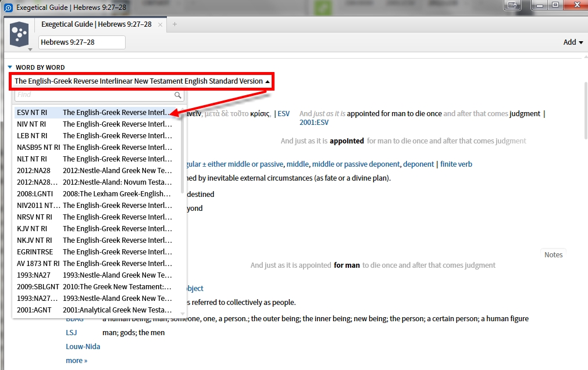Choose 2012:NA28 Nestle-Aland Greek New Testament
588x370 pixels.
94,170
